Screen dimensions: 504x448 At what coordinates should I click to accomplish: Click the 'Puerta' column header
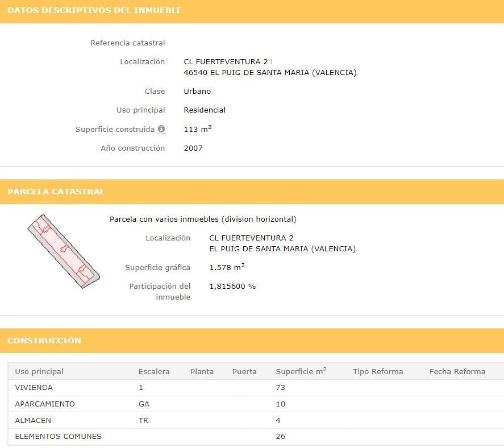click(244, 371)
